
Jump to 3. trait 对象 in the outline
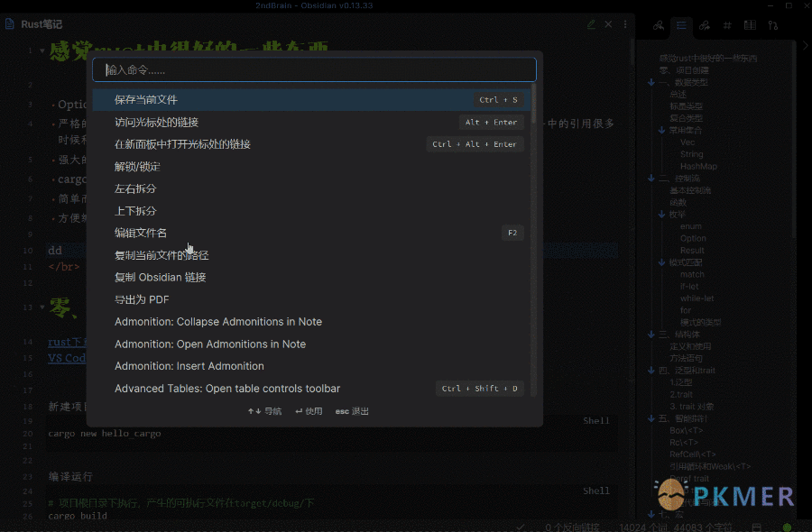[x=692, y=407]
